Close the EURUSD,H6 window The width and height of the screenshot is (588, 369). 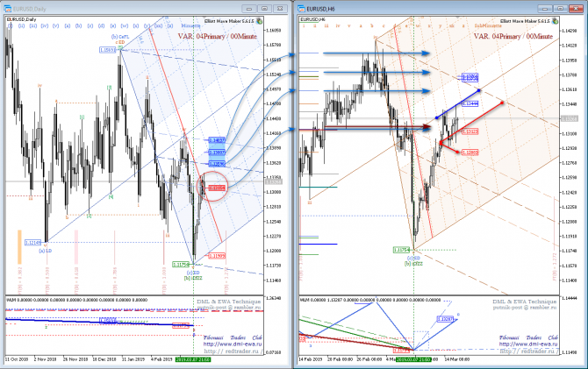(x=576, y=9)
